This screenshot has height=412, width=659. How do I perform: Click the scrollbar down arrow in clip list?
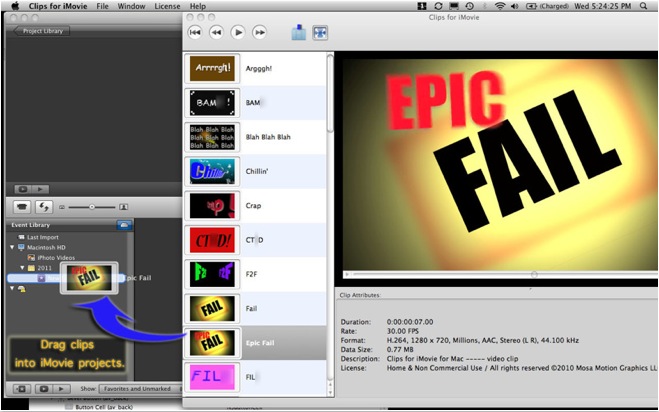330,393
